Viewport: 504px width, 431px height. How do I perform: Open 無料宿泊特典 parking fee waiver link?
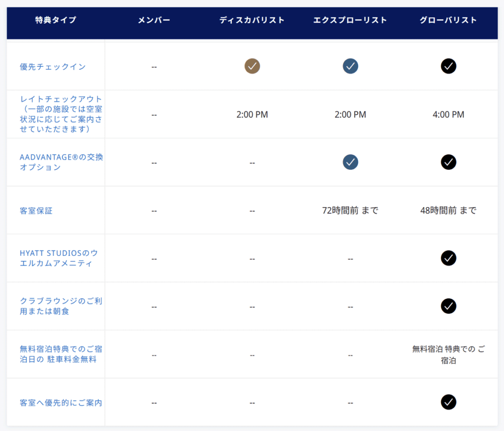click(x=61, y=354)
